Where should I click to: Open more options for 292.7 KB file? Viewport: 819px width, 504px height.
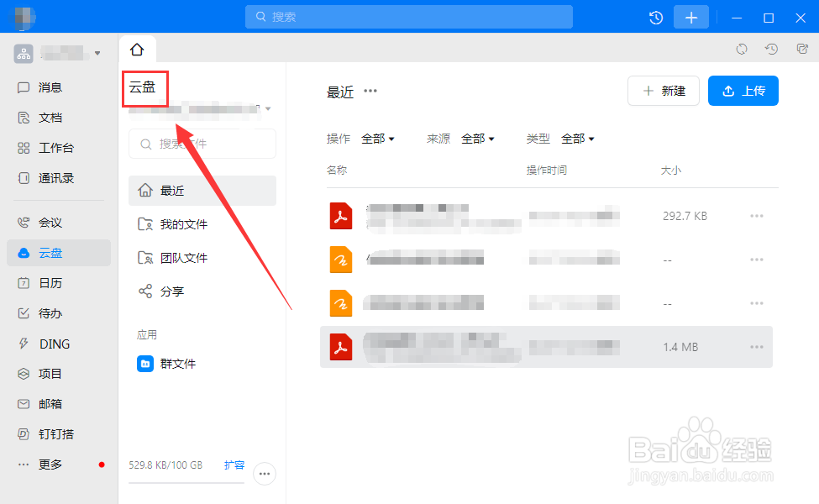pos(756,216)
